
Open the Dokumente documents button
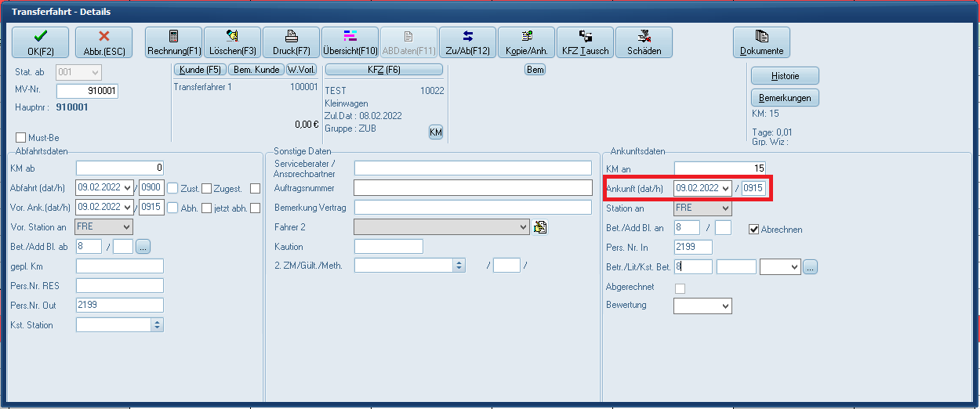point(761,42)
